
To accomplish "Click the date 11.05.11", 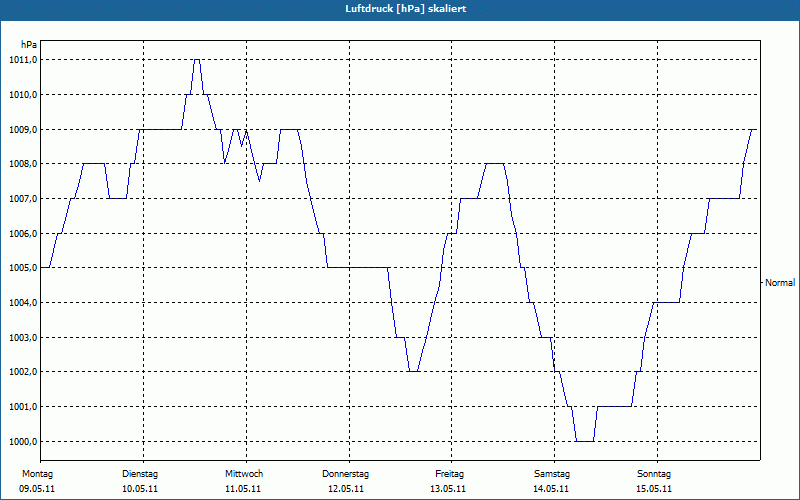I will [x=243, y=489].
